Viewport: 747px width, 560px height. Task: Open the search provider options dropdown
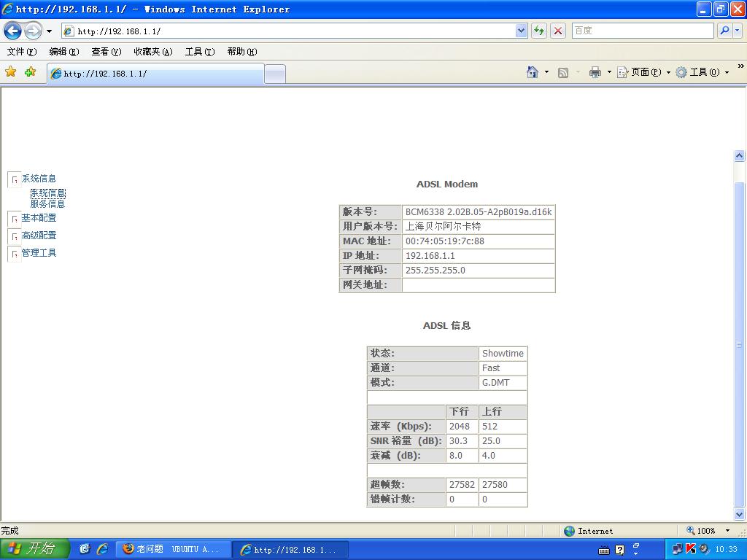[x=738, y=31]
